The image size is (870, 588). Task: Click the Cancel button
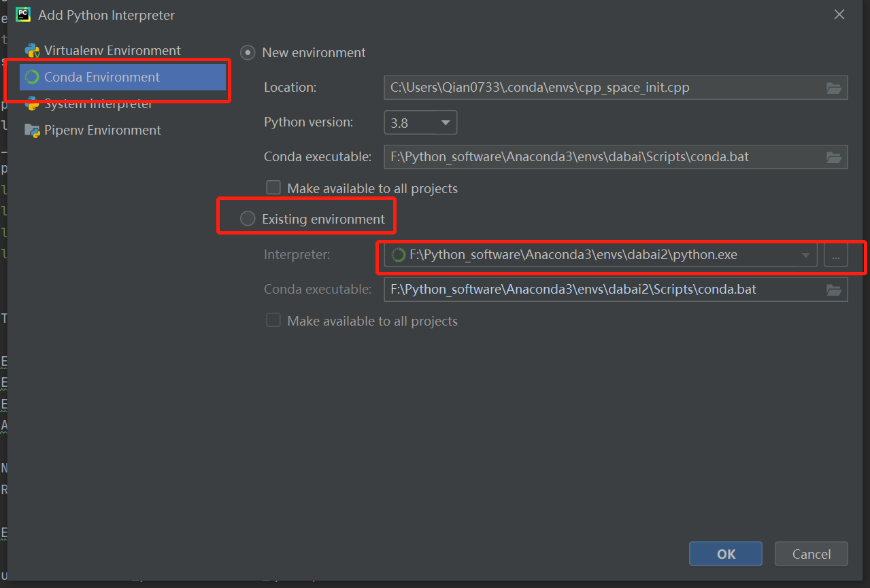(x=812, y=554)
